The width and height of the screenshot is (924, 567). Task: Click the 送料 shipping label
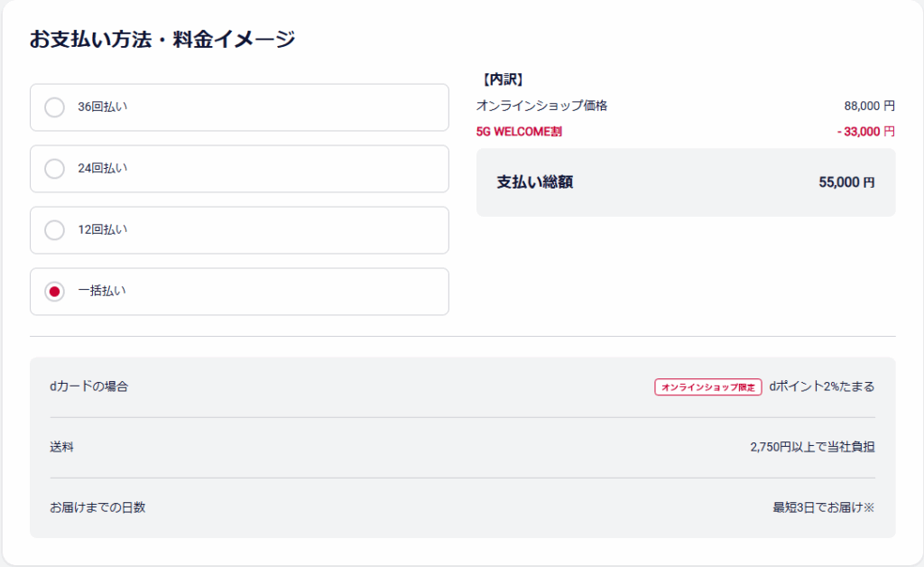coord(61,447)
